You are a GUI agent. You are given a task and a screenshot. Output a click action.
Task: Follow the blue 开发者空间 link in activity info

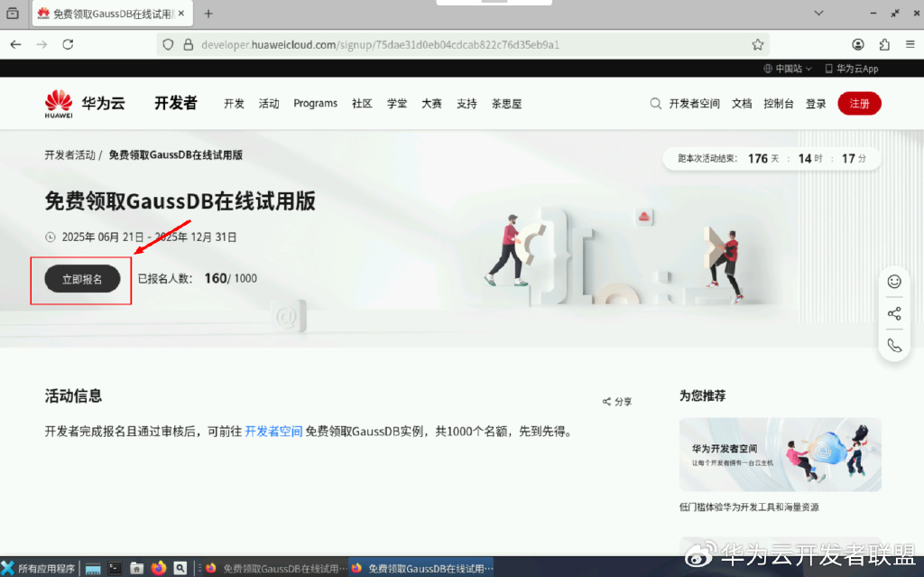coord(273,432)
